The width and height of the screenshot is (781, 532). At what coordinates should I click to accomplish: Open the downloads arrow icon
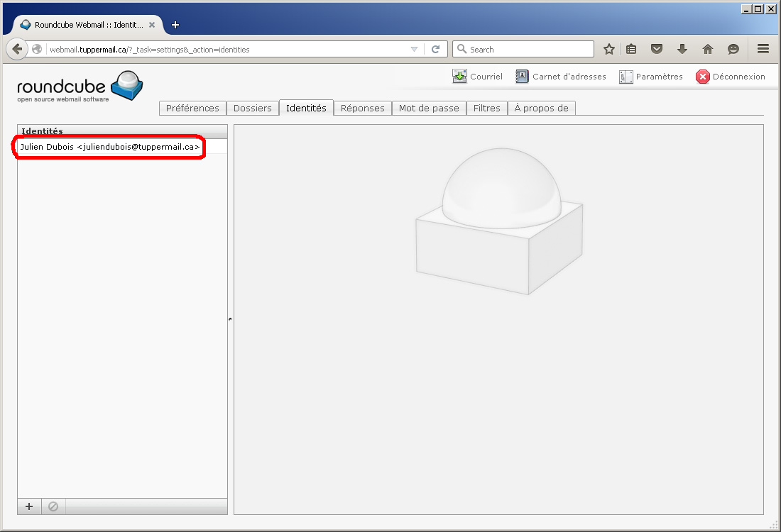point(682,49)
